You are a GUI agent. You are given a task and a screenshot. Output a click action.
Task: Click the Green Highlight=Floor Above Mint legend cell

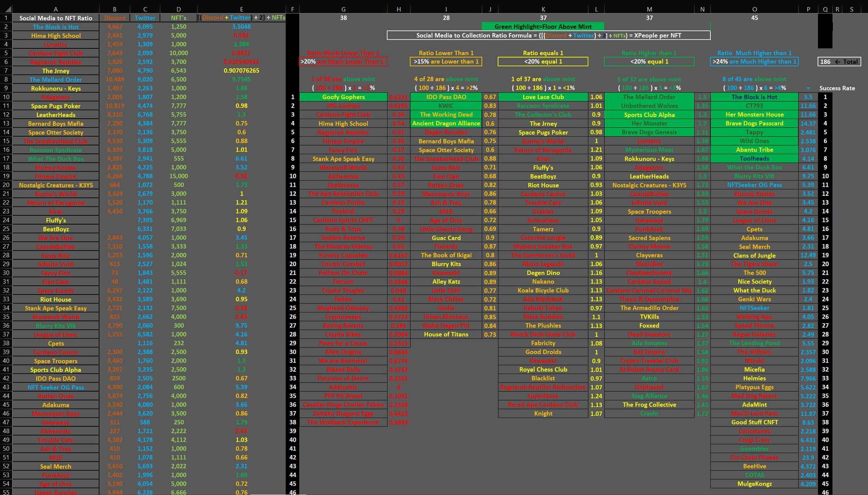point(543,27)
